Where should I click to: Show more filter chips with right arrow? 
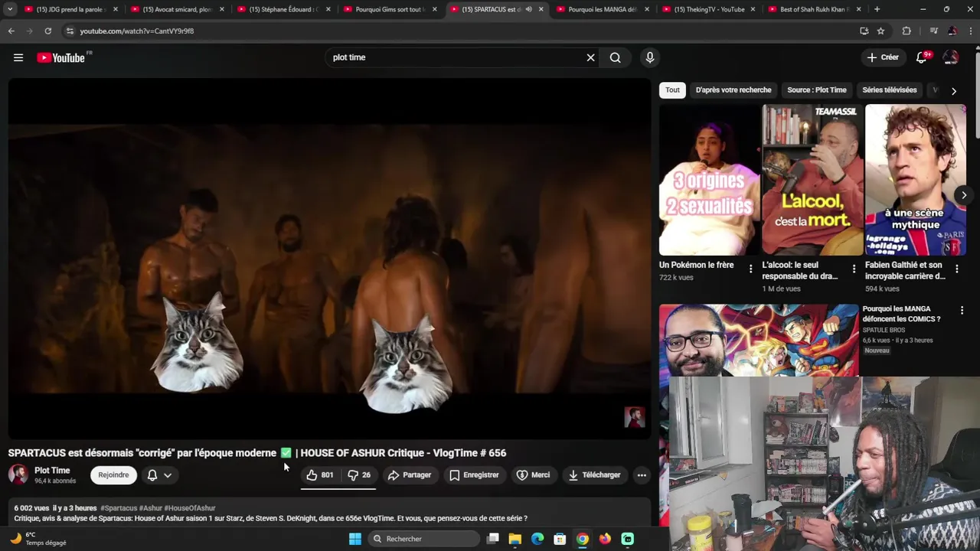coord(953,91)
